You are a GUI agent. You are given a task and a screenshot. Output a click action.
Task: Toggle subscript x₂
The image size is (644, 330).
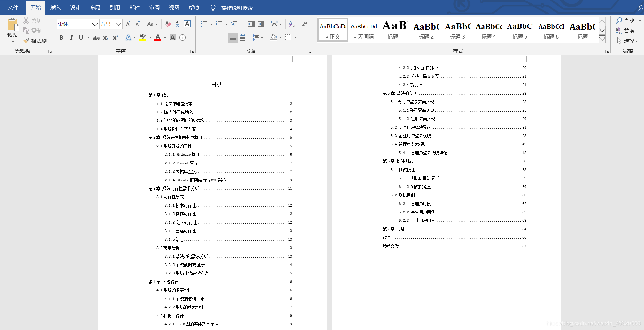[x=106, y=37]
